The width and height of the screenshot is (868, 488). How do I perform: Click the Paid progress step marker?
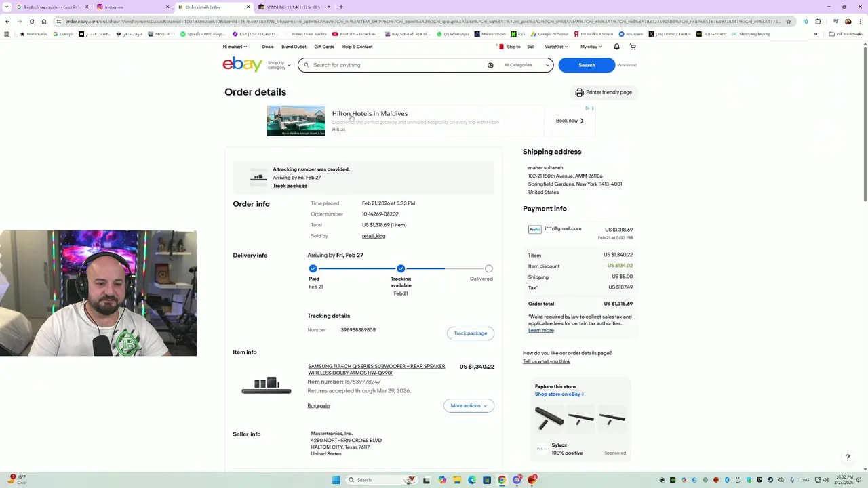(313, 268)
